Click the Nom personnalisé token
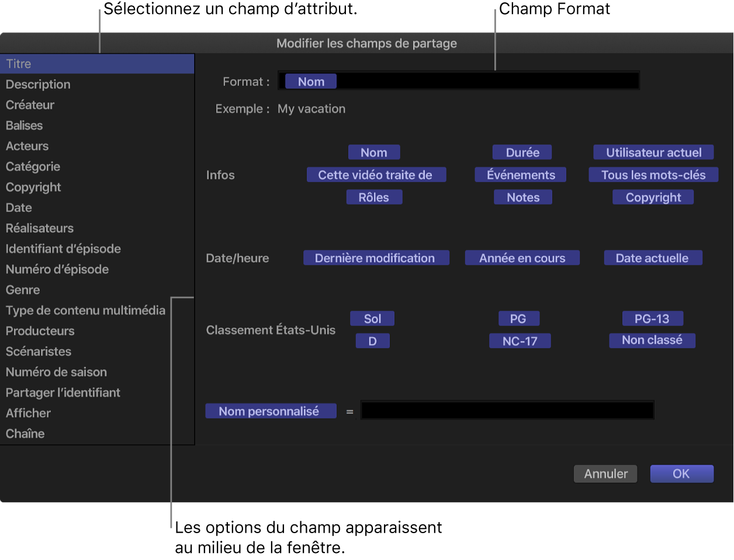 coord(269,411)
